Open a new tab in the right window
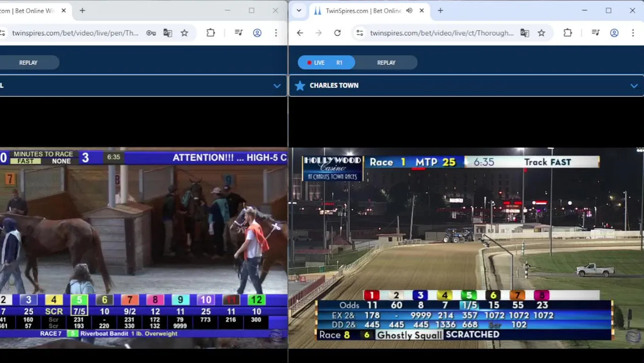This screenshot has width=644, height=363. point(440,11)
